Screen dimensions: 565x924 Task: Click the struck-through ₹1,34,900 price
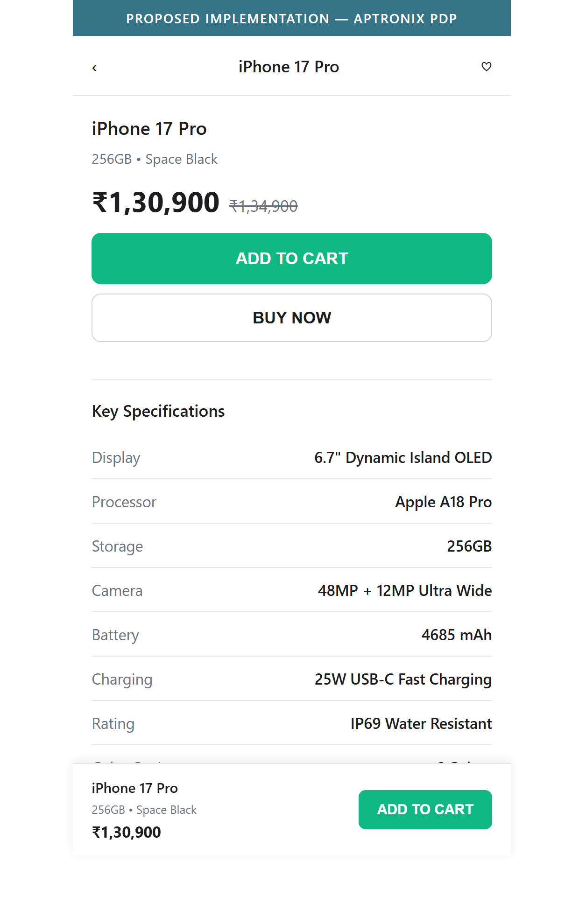(263, 206)
